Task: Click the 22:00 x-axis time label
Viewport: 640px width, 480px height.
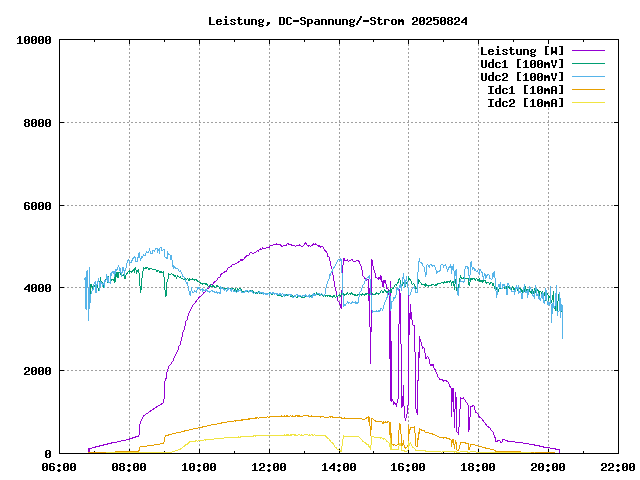Action: pyautogui.click(x=617, y=467)
